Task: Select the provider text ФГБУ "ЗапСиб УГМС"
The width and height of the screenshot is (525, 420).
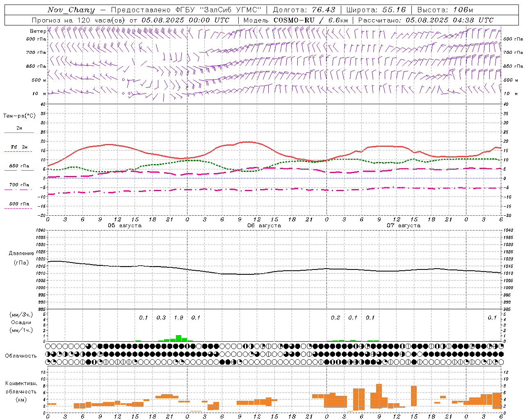Action: coord(218,10)
